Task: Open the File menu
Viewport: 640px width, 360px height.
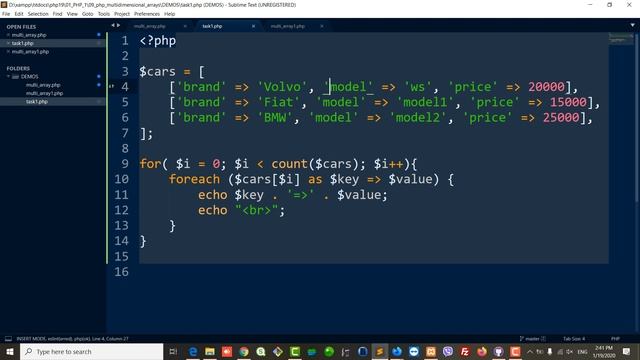Action: coord(6,14)
